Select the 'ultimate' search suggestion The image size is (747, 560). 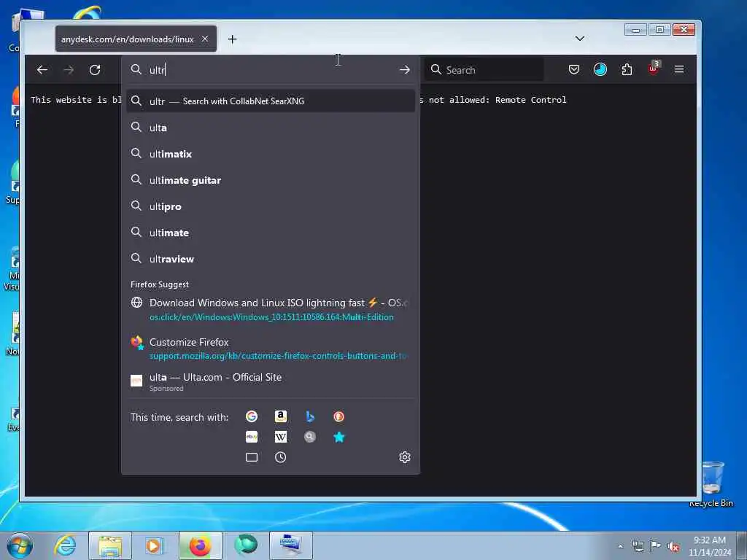(271, 233)
